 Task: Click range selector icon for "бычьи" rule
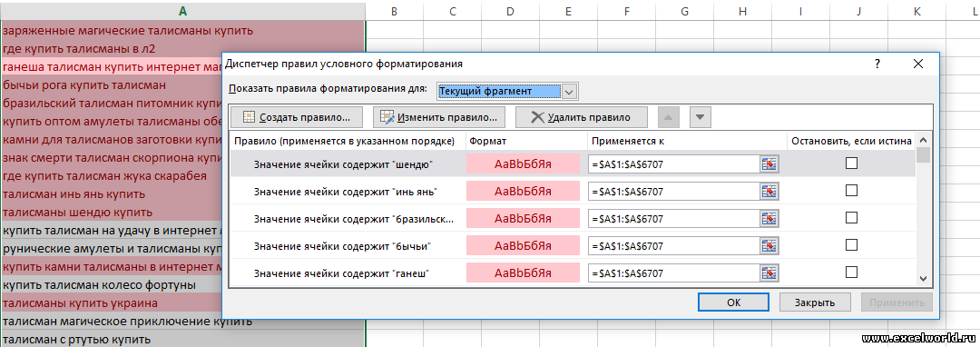(769, 245)
